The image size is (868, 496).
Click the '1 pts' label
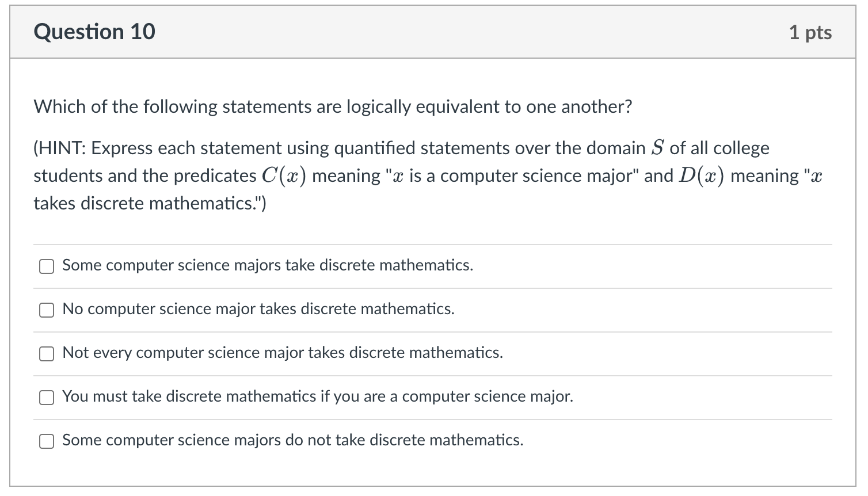(x=812, y=32)
